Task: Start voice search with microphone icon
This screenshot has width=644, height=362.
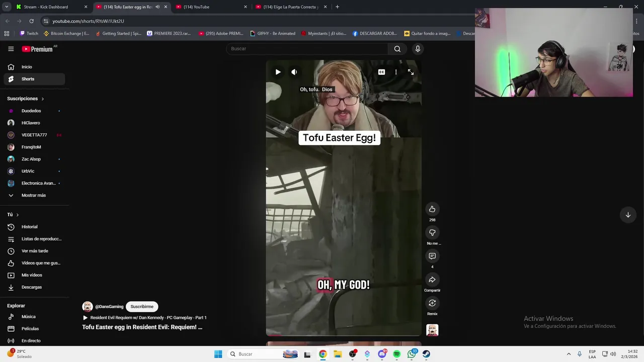Action: [418, 49]
